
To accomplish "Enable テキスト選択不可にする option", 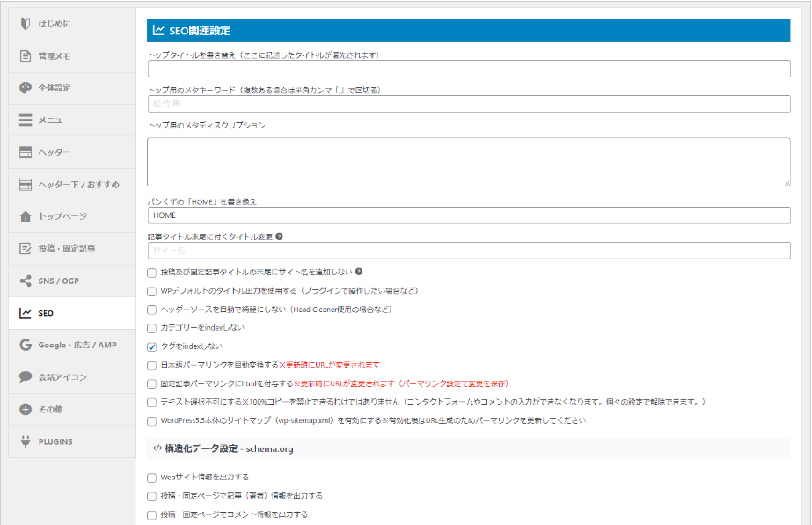I will (151, 402).
